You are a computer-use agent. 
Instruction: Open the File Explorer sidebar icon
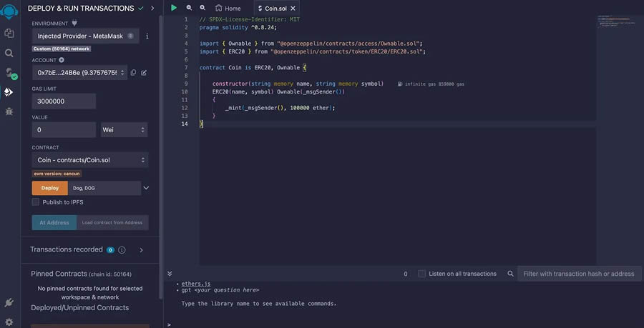point(9,33)
